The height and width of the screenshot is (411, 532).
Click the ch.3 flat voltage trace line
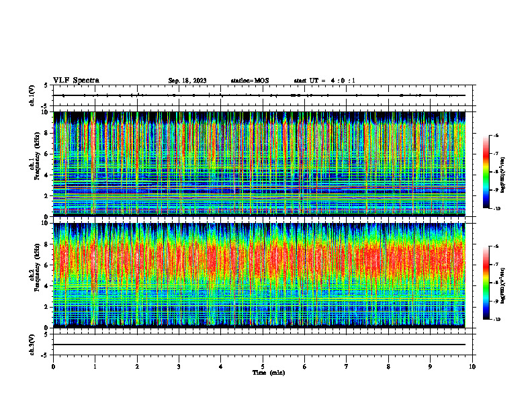tap(259, 345)
